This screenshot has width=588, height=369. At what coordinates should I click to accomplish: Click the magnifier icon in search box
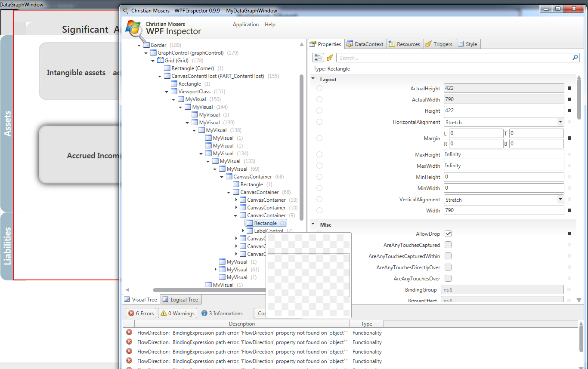(x=575, y=58)
